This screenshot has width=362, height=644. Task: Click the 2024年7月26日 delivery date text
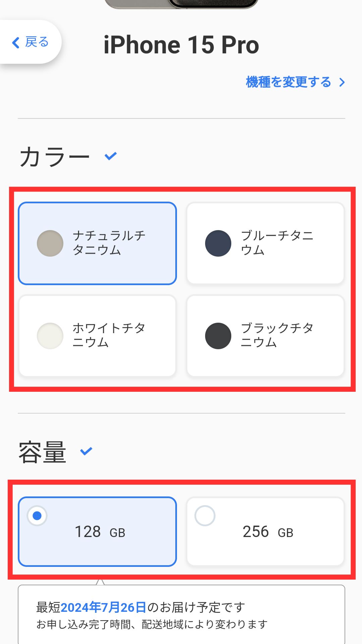103,607
